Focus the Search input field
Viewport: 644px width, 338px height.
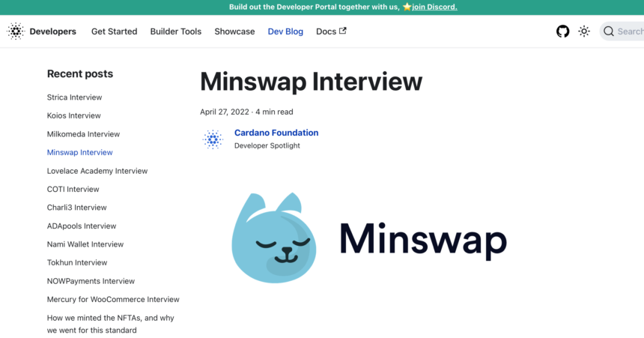pos(622,31)
